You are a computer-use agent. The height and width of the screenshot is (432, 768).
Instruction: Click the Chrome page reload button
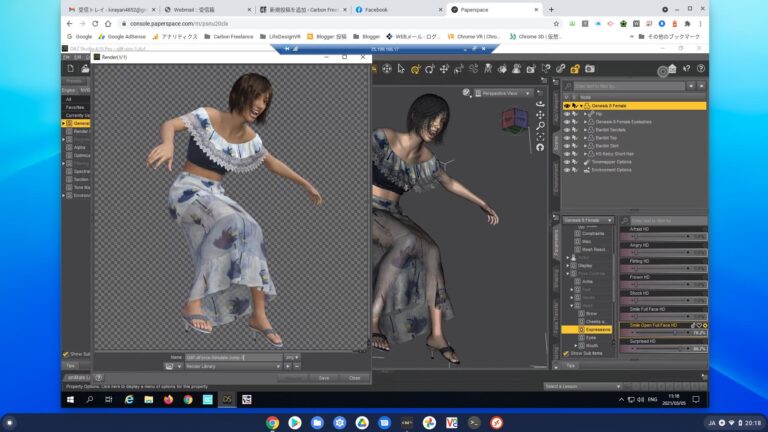click(95, 24)
